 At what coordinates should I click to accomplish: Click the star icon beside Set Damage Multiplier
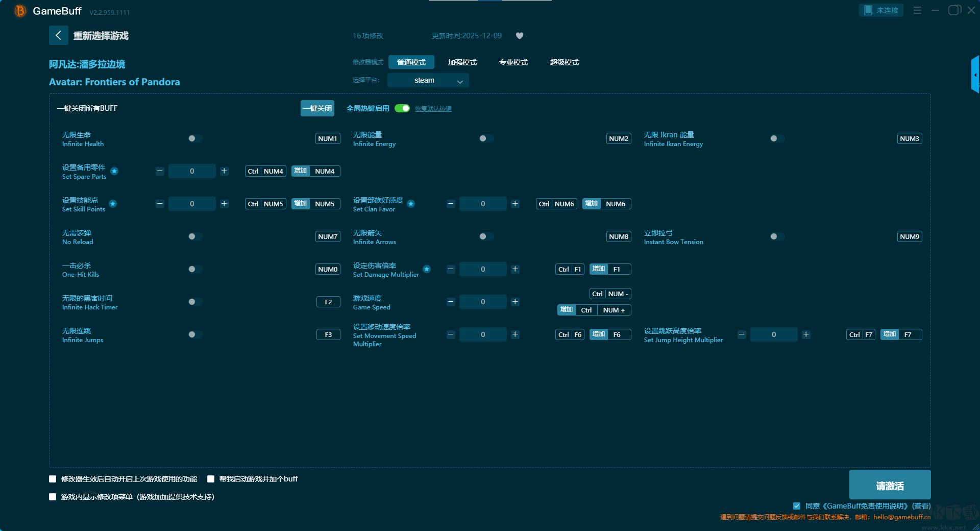point(427,269)
